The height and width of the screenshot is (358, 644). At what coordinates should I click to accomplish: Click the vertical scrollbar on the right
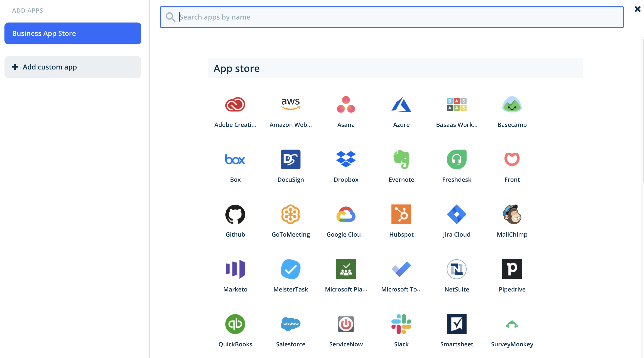(x=643, y=110)
